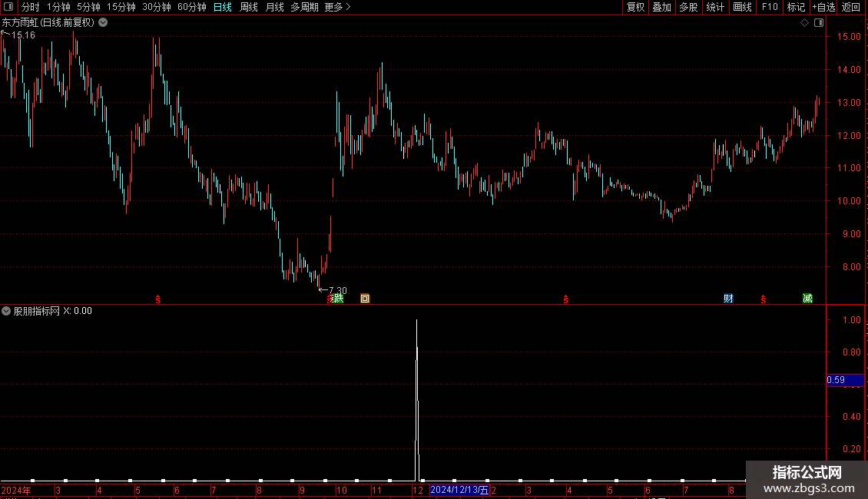Image resolution: width=868 pixels, height=499 pixels.
Task: Click the 15.00 price axis label
Action: pos(849,37)
